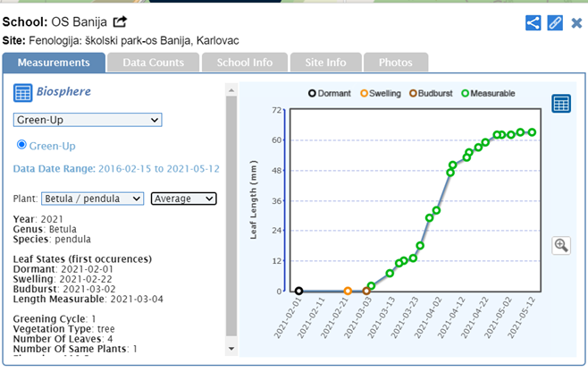Image resolution: width=588 pixels, height=372 pixels.
Task: Open data table icon beside the chart
Action: tap(561, 104)
